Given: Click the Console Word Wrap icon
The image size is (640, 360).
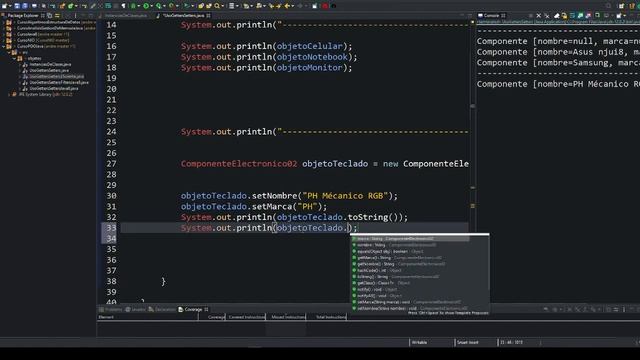Looking at the screenshot, I should pos(572,16).
